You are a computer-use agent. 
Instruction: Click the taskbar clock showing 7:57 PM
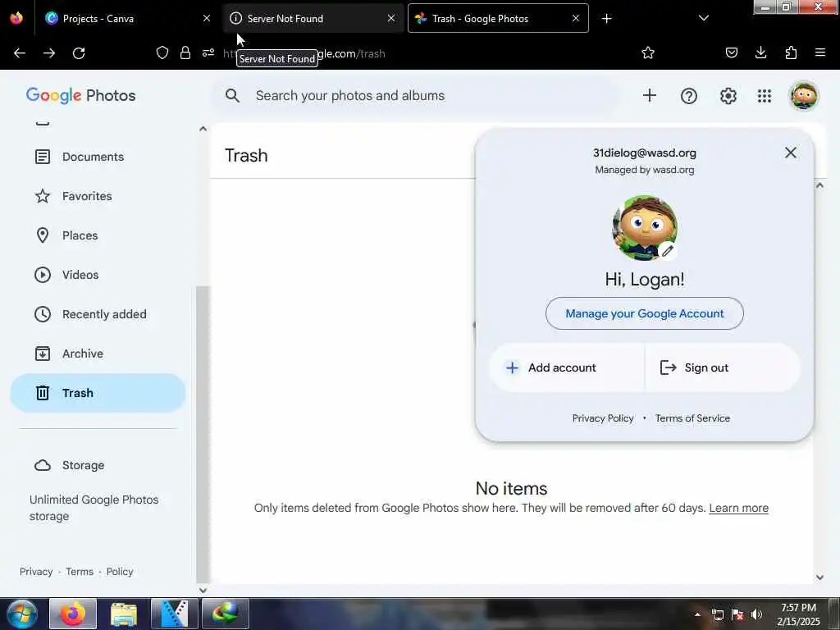tap(798, 614)
